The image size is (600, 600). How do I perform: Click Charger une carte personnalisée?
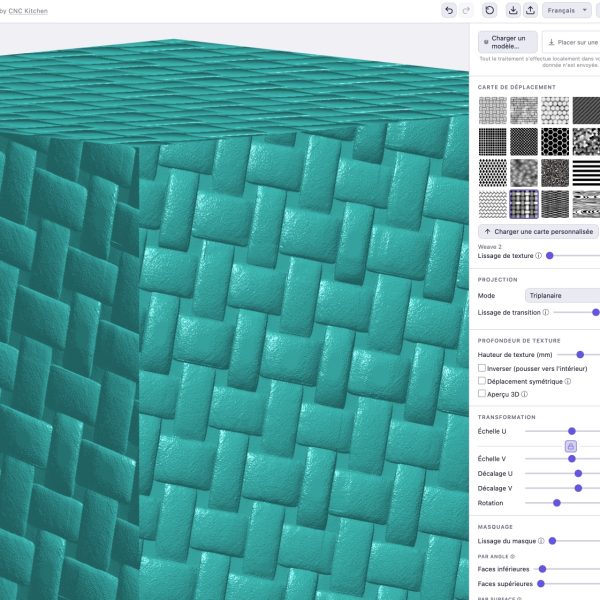(x=539, y=232)
